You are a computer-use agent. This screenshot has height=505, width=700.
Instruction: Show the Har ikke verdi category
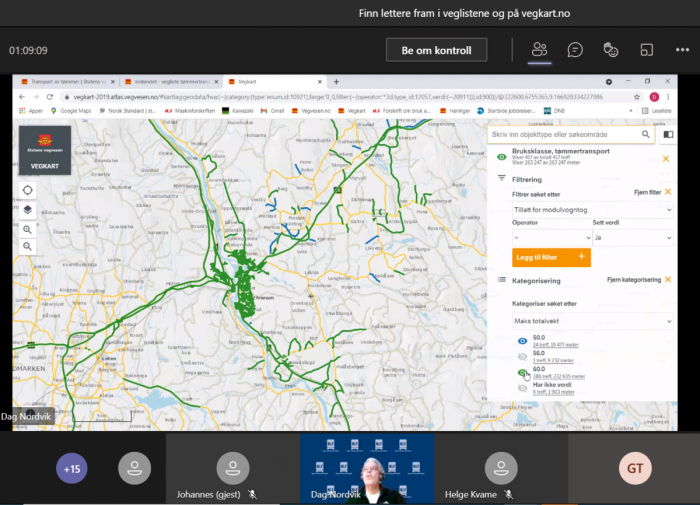tap(522, 388)
